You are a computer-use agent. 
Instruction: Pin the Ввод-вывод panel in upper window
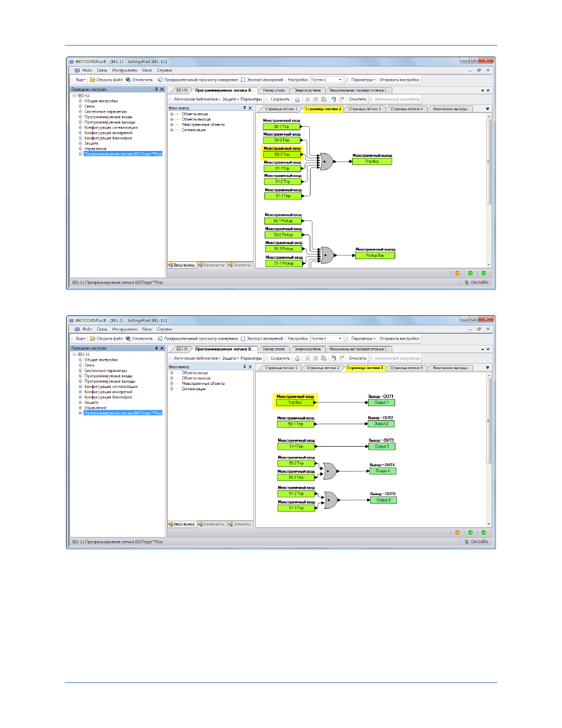coord(244,108)
